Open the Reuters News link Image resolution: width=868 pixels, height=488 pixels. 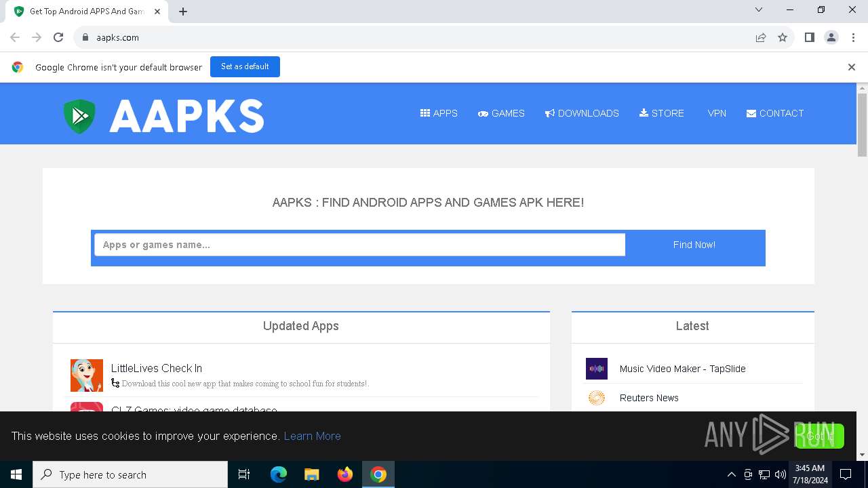(x=649, y=398)
